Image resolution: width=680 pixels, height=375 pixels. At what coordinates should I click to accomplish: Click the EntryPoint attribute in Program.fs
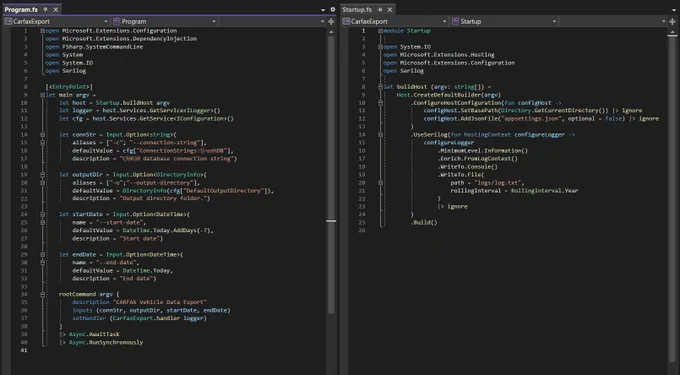(69, 87)
